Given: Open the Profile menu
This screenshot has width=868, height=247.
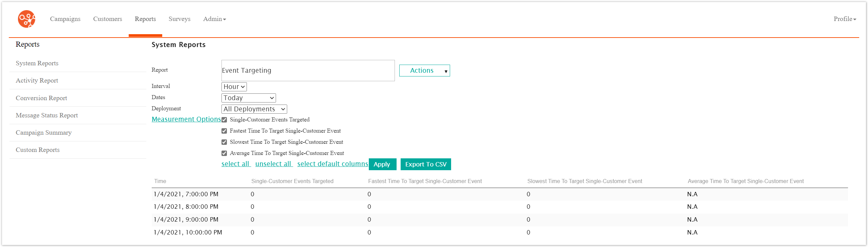Looking at the screenshot, I should click(x=844, y=19).
